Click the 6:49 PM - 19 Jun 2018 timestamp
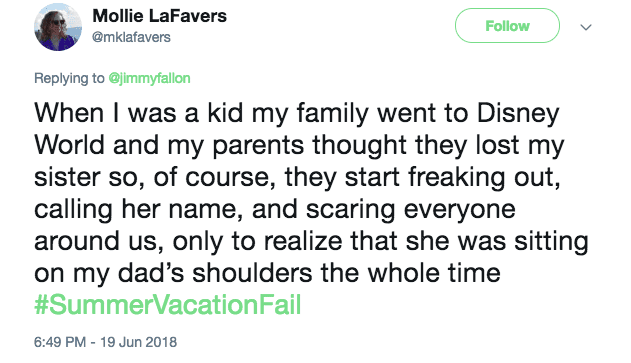The width and height of the screenshot is (631, 363). (x=105, y=342)
